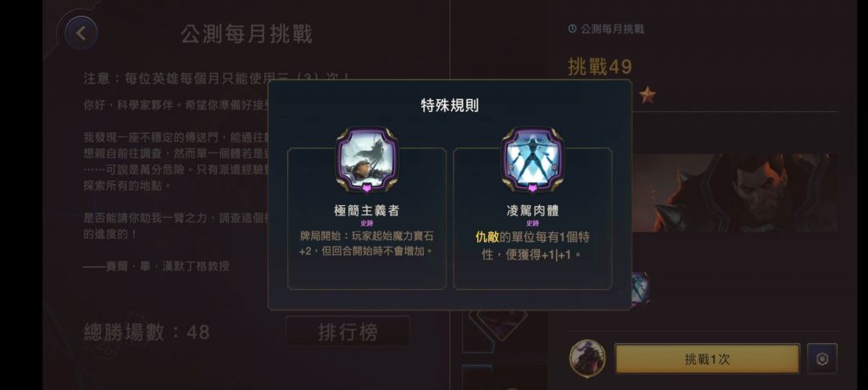The image size is (868, 390).
Task: Tap the orange star icon
Action: (x=647, y=96)
